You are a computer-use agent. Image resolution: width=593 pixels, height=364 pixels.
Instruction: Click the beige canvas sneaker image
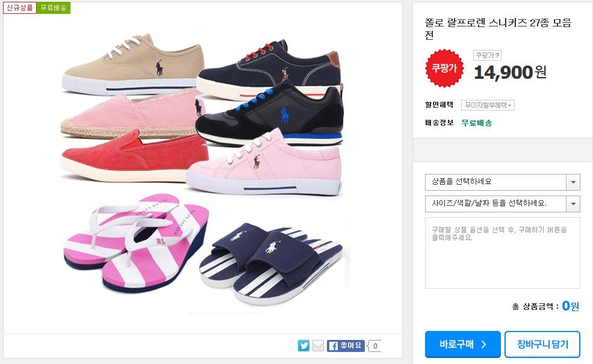click(134, 64)
